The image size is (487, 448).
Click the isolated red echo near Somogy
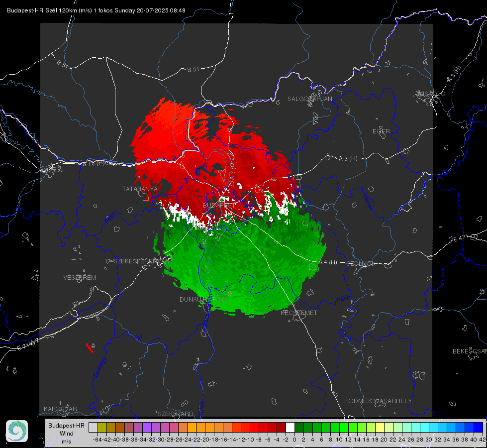(90, 347)
